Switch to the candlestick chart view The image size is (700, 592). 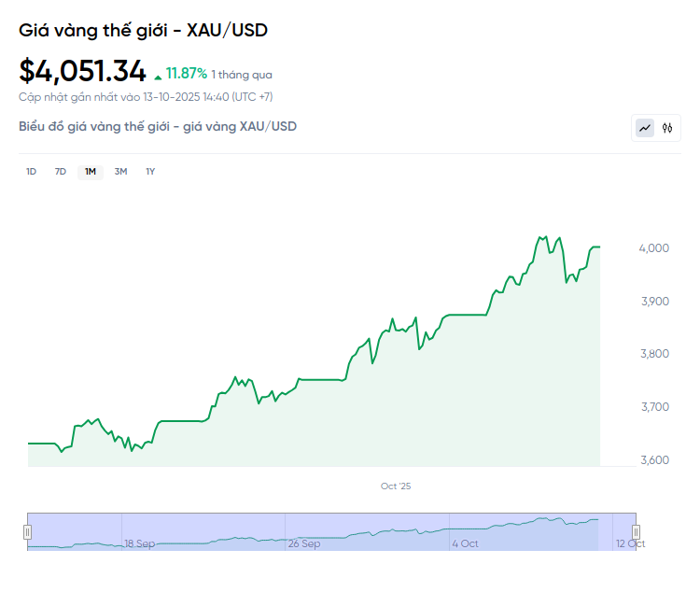click(x=667, y=128)
